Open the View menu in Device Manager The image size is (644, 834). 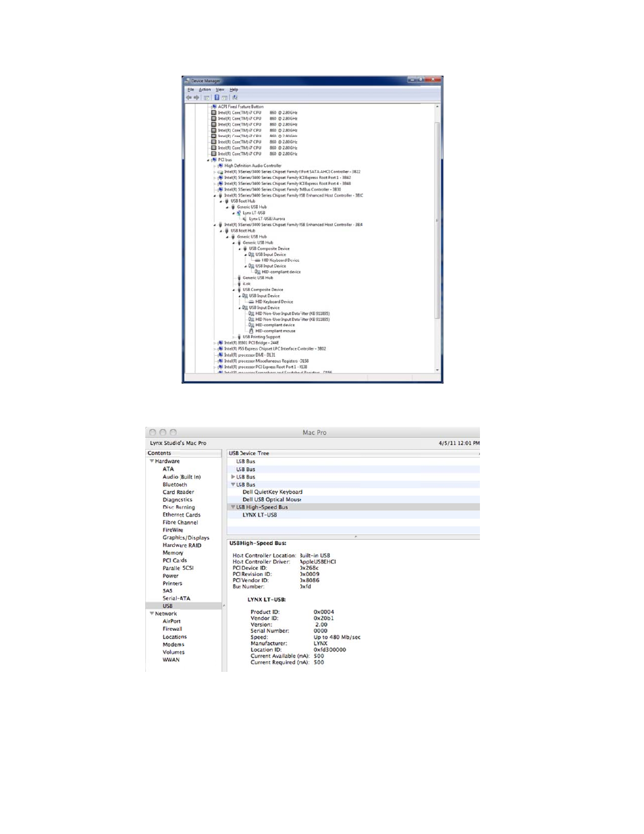[x=220, y=89]
